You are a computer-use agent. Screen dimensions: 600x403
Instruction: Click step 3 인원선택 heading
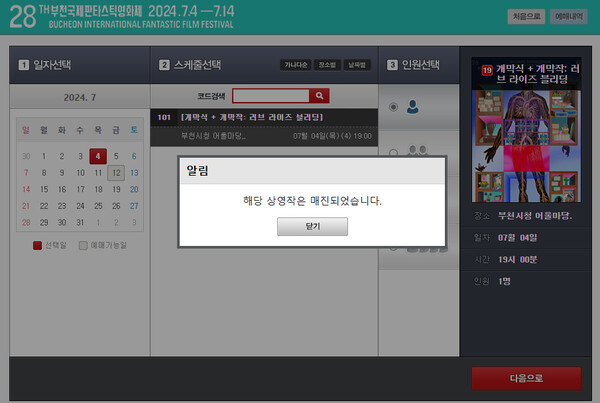[x=413, y=65]
